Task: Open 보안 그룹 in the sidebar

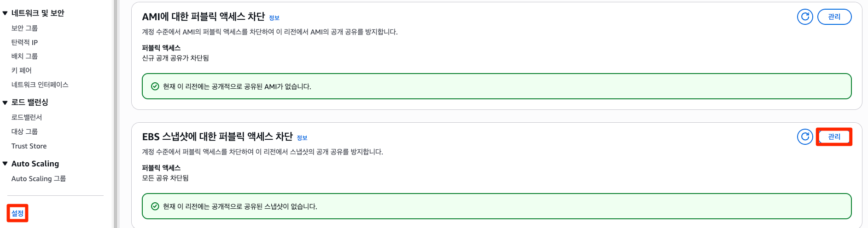Action: click(24, 28)
